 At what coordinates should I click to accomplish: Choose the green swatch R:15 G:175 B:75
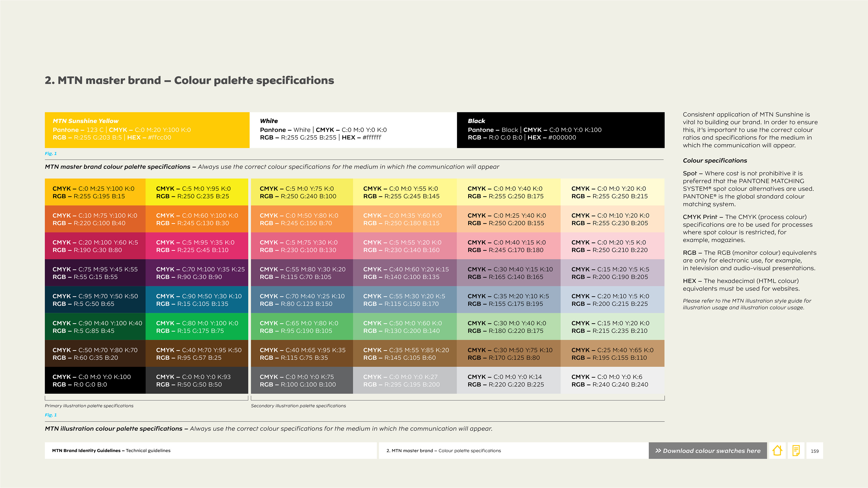[x=197, y=327]
